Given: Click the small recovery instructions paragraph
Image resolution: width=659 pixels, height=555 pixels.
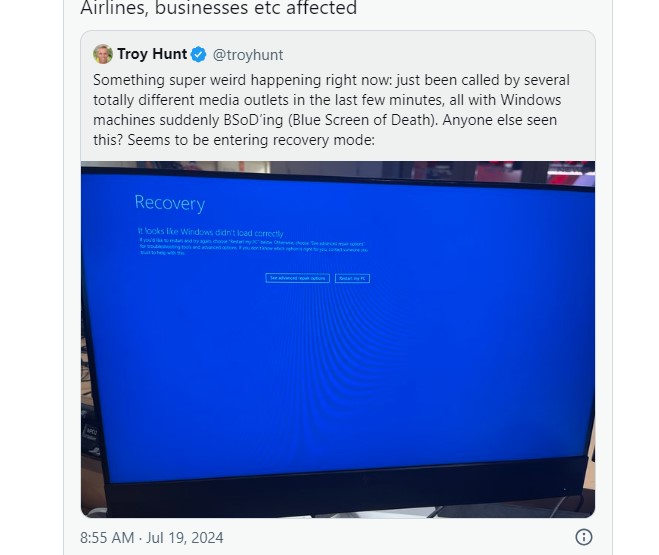Looking at the screenshot, I should pos(254,247).
